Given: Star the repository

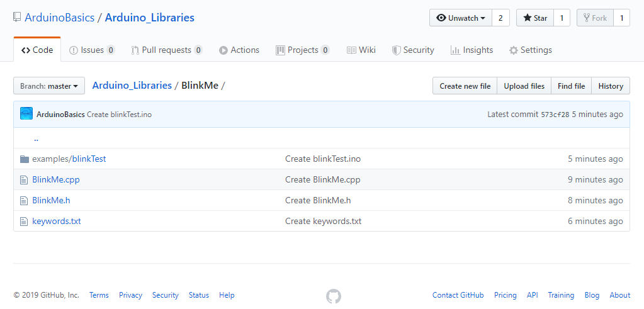Looking at the screenshot, I should click(535, 18).
